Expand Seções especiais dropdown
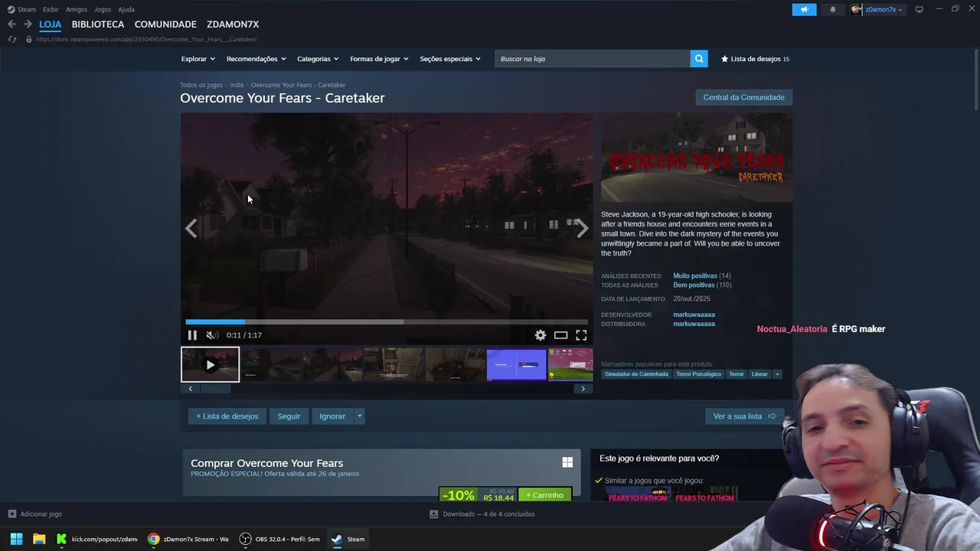The height and width of the screenshot is (551, 980). [x=450, y=59]
